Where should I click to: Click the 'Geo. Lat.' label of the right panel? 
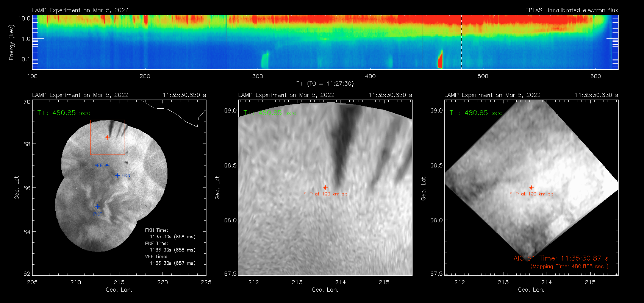[x=424, y=187]
